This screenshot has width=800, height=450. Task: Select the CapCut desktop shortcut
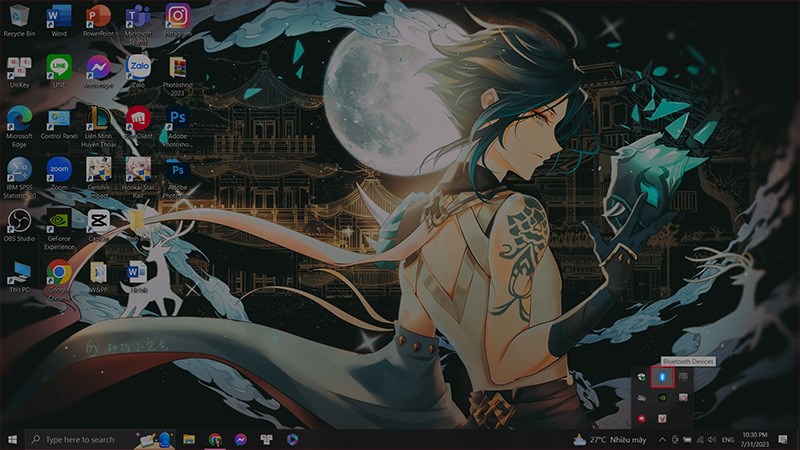coord(98,225)
